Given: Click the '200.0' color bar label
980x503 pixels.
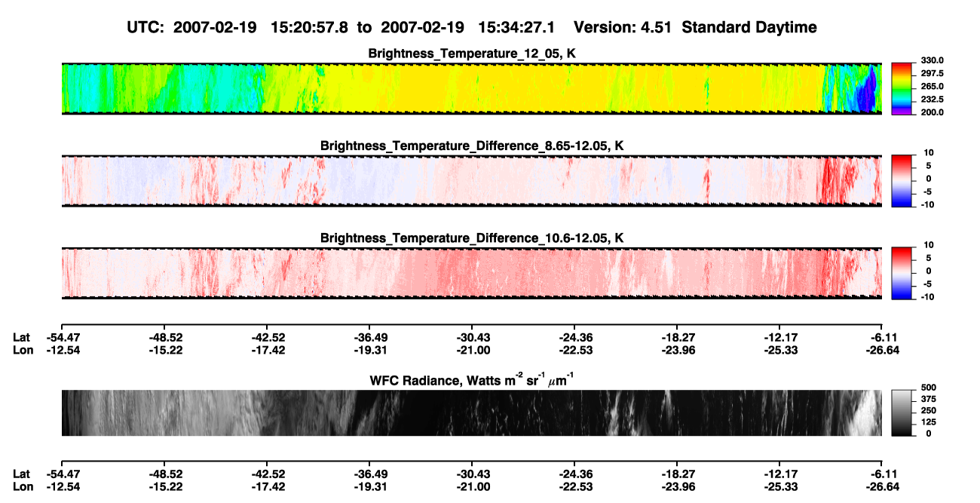Looking at the screenshot, I should [932, 112].
